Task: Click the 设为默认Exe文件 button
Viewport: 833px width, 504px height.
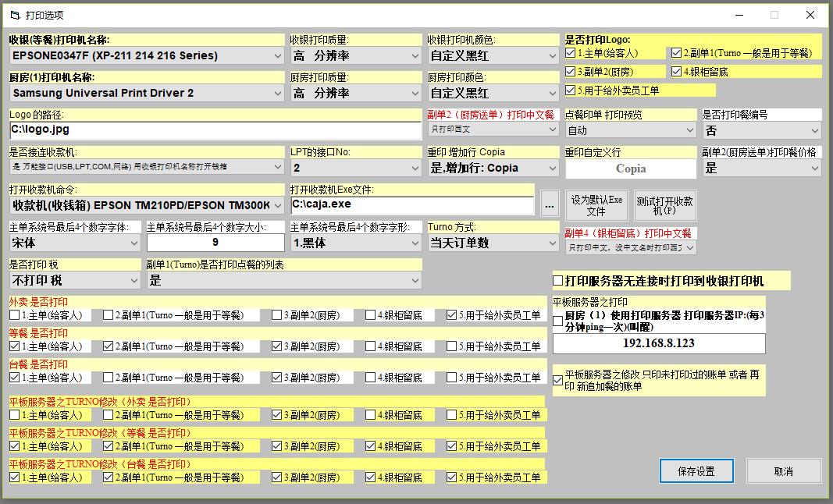Action: click(x=596, y=205)
